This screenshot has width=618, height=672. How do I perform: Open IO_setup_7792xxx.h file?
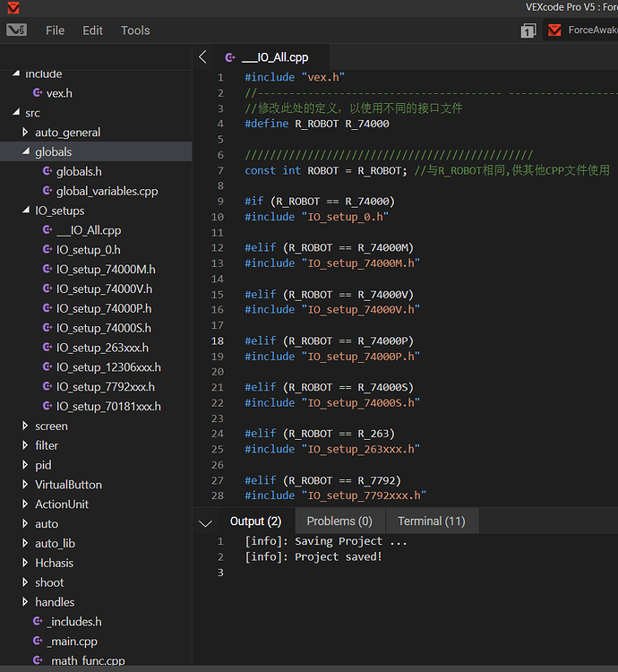pyautogui.click(x=106, y=386)
